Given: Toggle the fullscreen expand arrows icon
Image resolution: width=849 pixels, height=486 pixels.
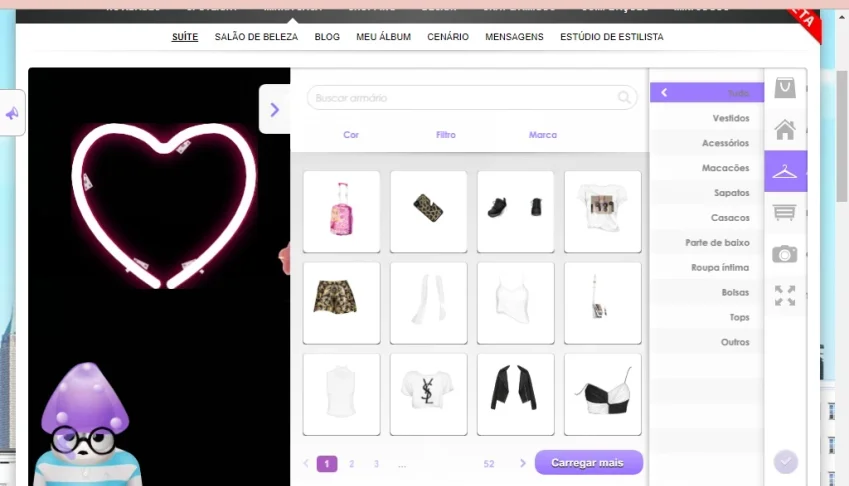Looking at the screenshot, I should (x=785, y=295).
